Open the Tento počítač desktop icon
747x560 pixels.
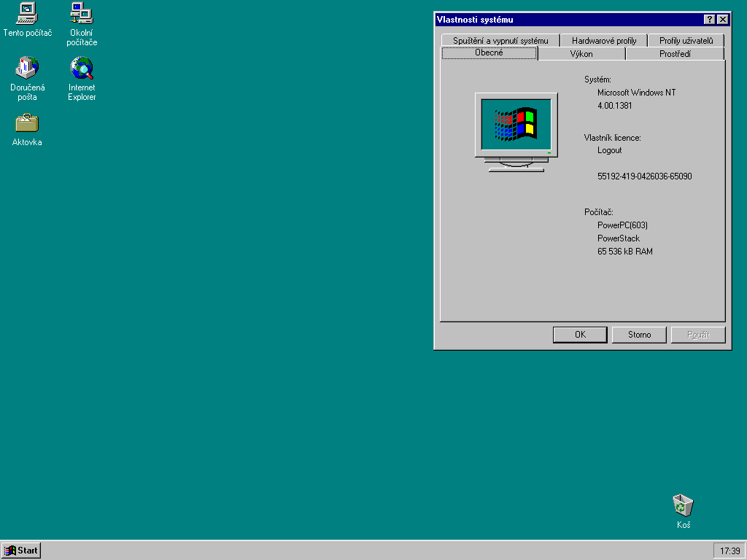click(27, 12)
